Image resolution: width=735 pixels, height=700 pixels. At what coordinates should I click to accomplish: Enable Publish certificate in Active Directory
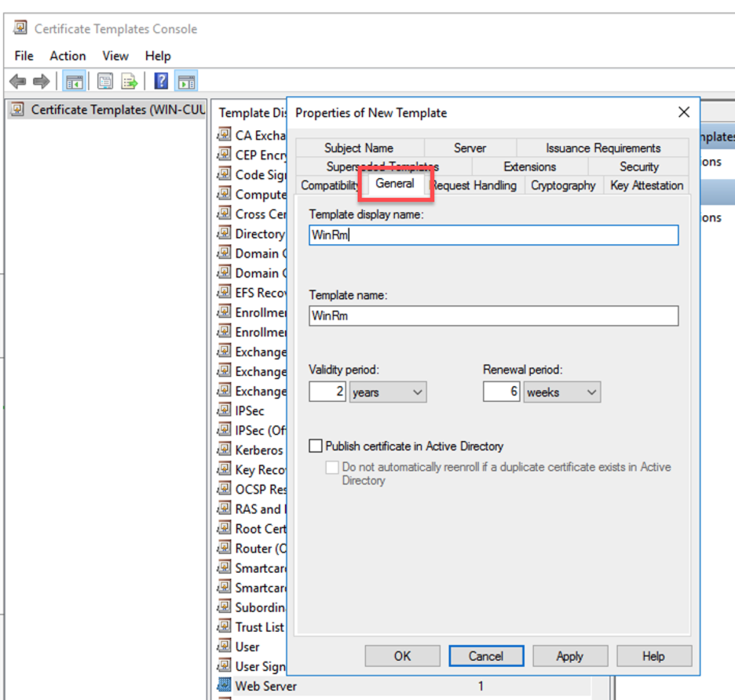point(315,445)
